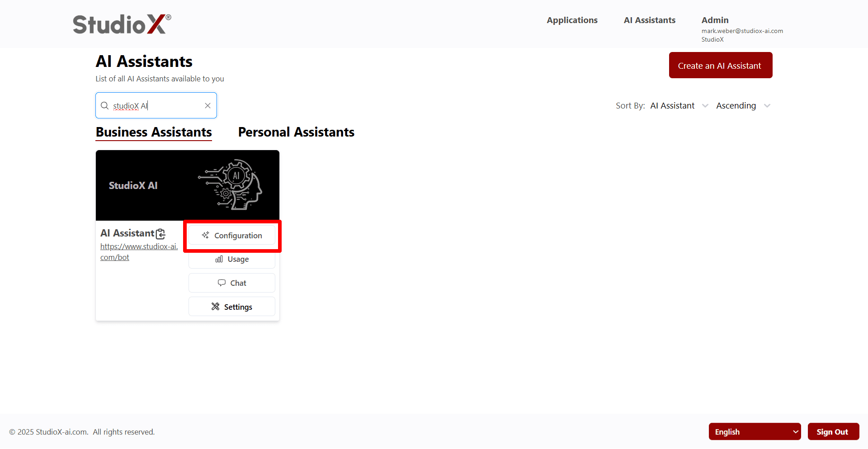Open the Applications menu item

coord(572,20)
